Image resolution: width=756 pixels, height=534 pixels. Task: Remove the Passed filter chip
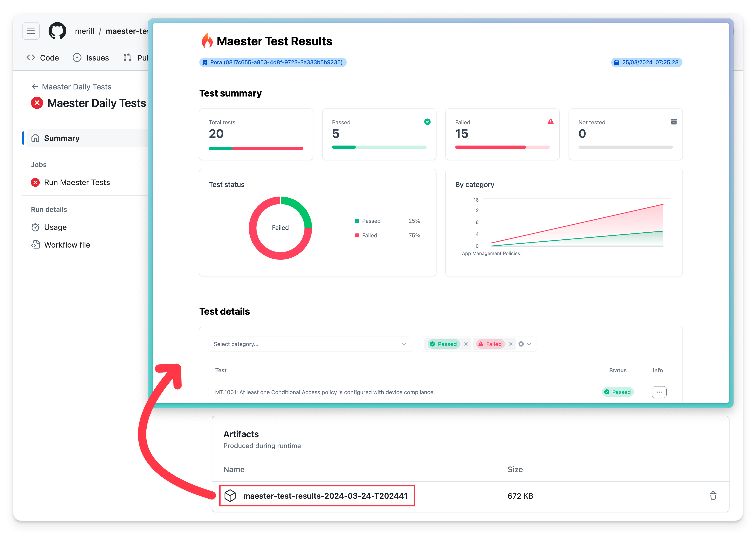[x=466, y=344]
